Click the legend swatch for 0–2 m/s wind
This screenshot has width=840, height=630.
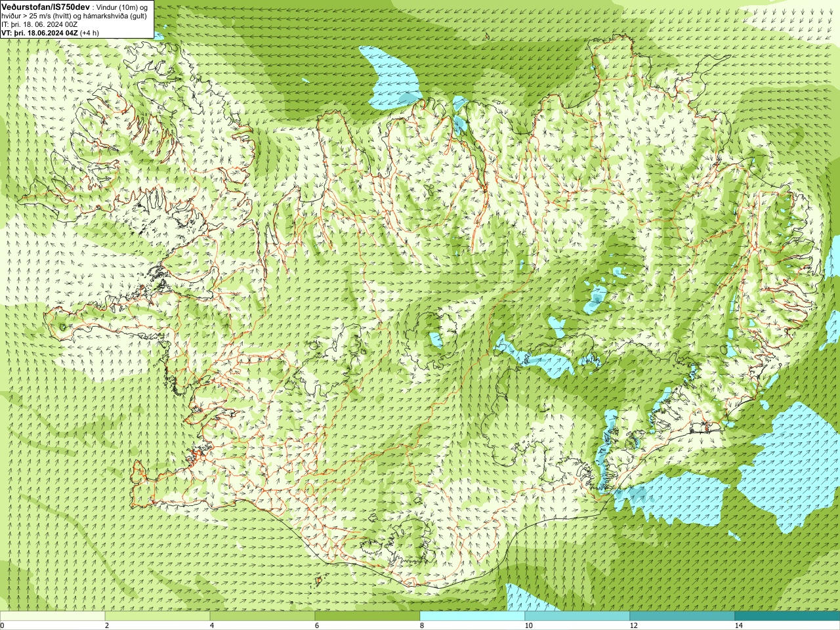52,616
